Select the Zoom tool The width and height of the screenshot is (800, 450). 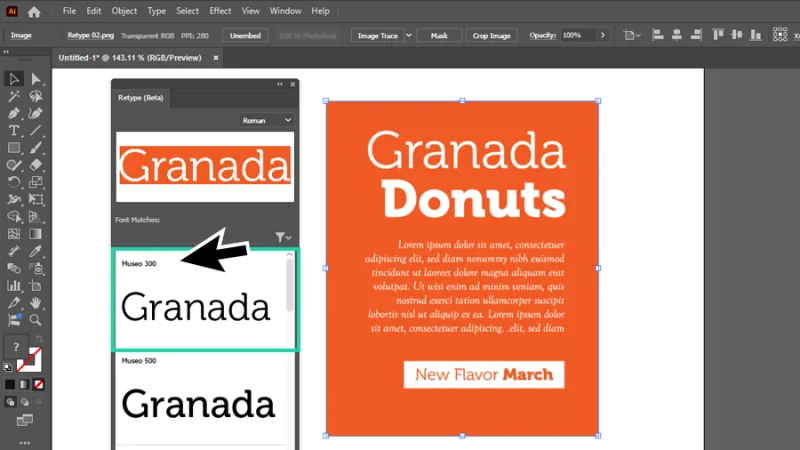click(36, 320)
